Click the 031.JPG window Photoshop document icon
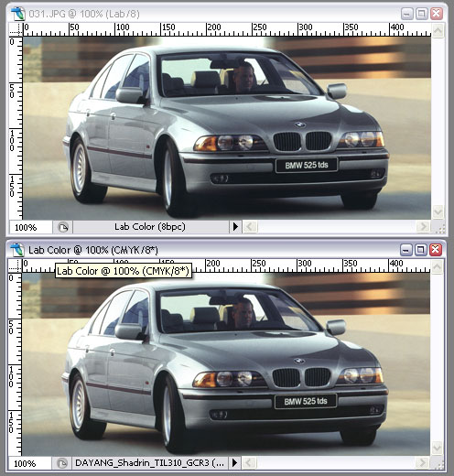The width and height of the screenshot is (454, 476). [x=17, y=14]
